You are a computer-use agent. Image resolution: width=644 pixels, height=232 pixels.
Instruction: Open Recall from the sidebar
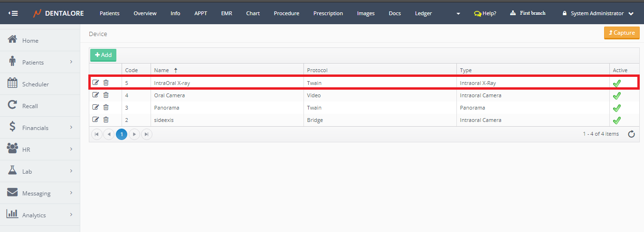pos(29,106)
